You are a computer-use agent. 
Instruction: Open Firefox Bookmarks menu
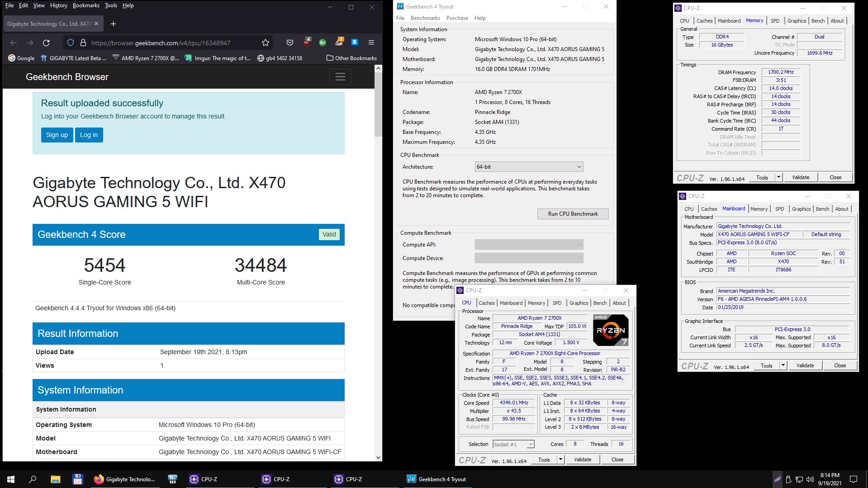[x=86, y=5]
